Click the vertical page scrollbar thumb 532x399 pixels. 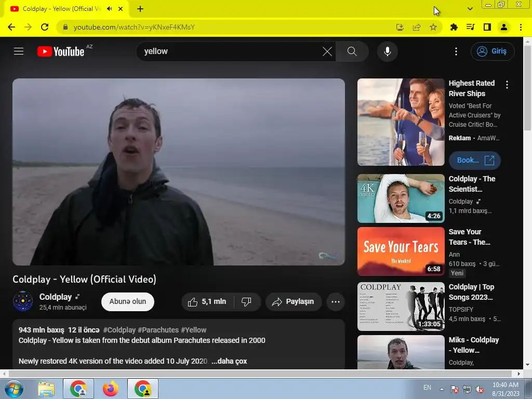pyautogui.click(x=527, y=87)
